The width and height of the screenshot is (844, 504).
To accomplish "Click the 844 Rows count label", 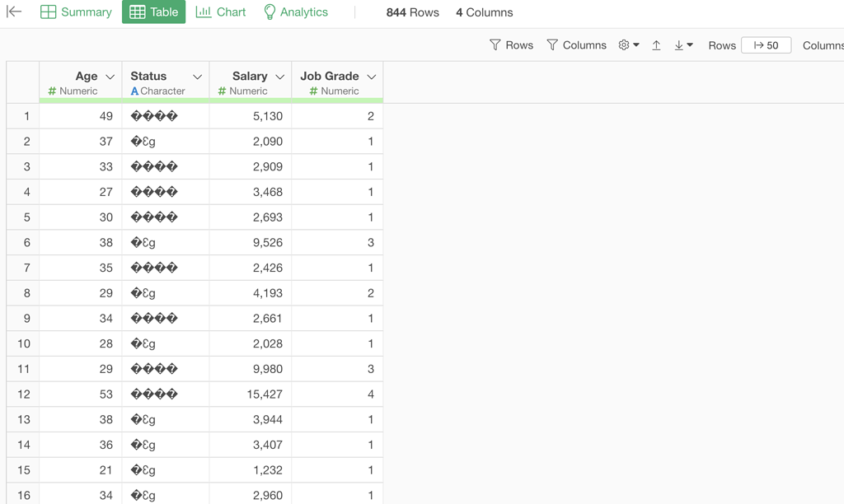I will [413, 12].
